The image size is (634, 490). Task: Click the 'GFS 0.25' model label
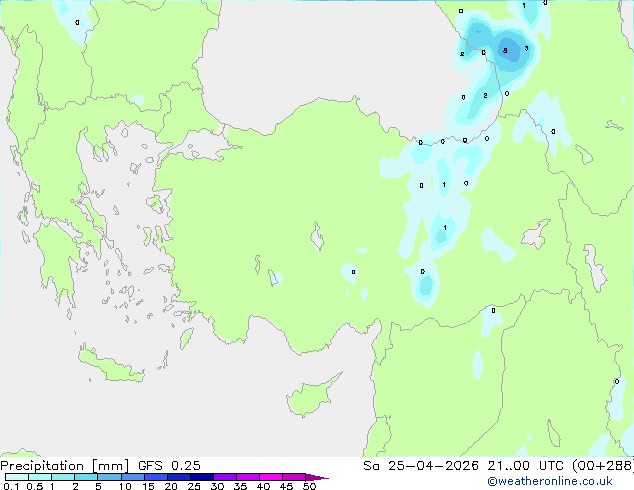169,466
